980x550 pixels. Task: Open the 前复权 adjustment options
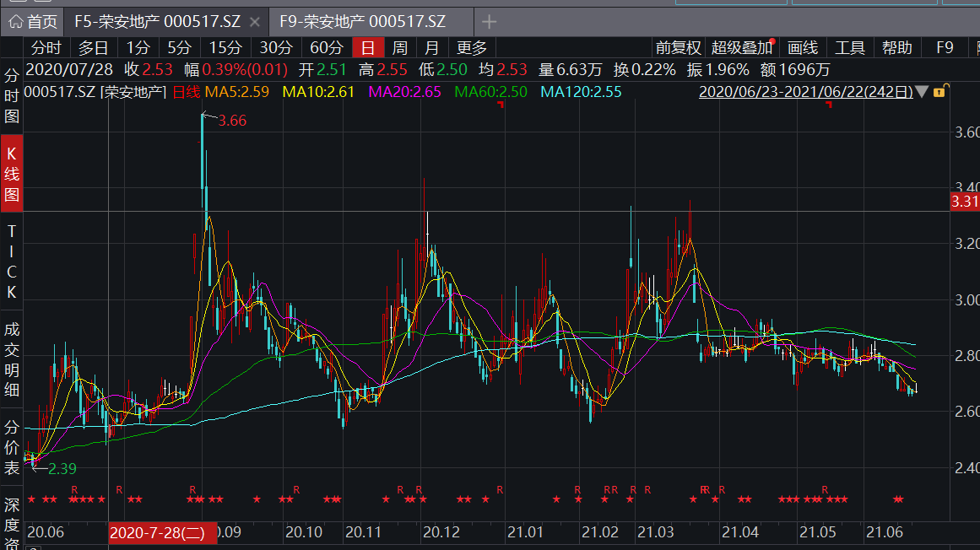[678, 48]
